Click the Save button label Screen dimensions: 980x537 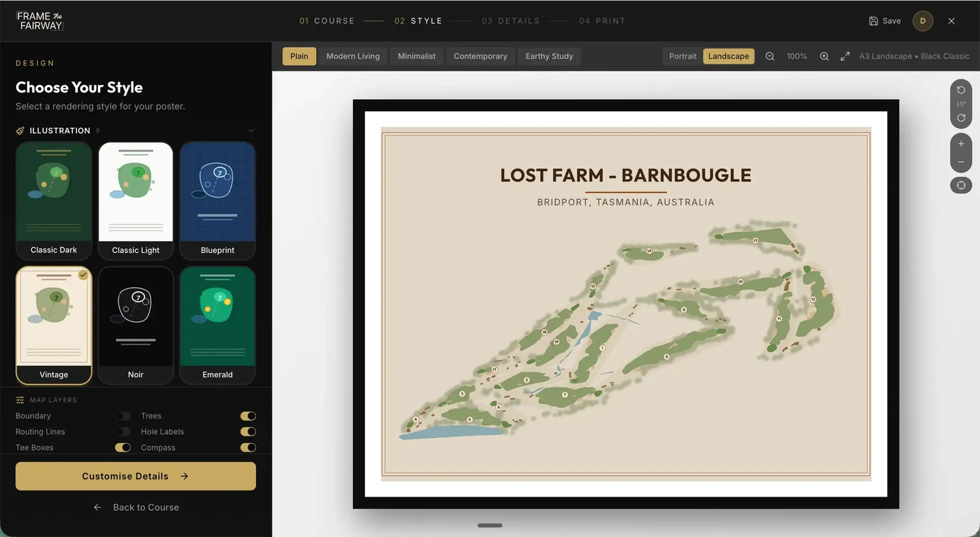coord(891,21)
